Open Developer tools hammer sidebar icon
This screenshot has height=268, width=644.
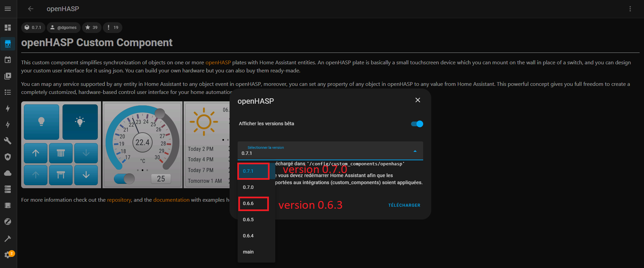8,239
